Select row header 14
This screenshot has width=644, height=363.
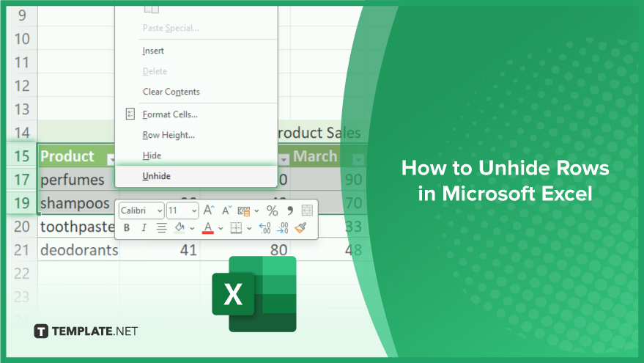coord(22,133)
